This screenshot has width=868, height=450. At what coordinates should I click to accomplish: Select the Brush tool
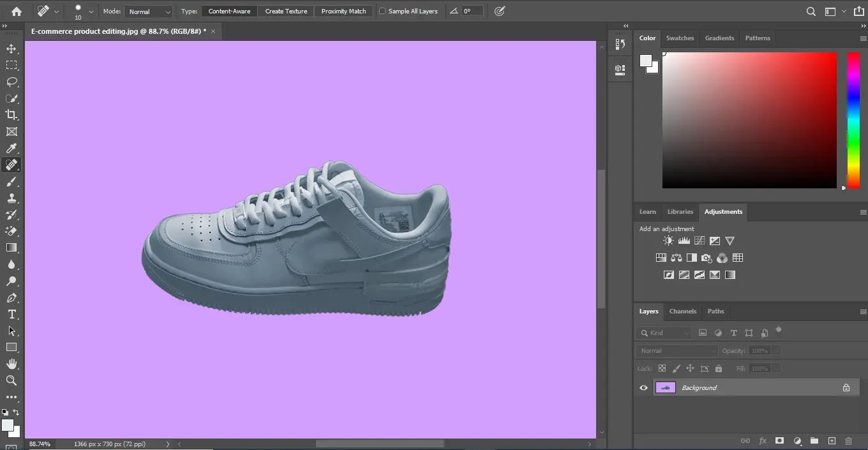coord(11,181)
